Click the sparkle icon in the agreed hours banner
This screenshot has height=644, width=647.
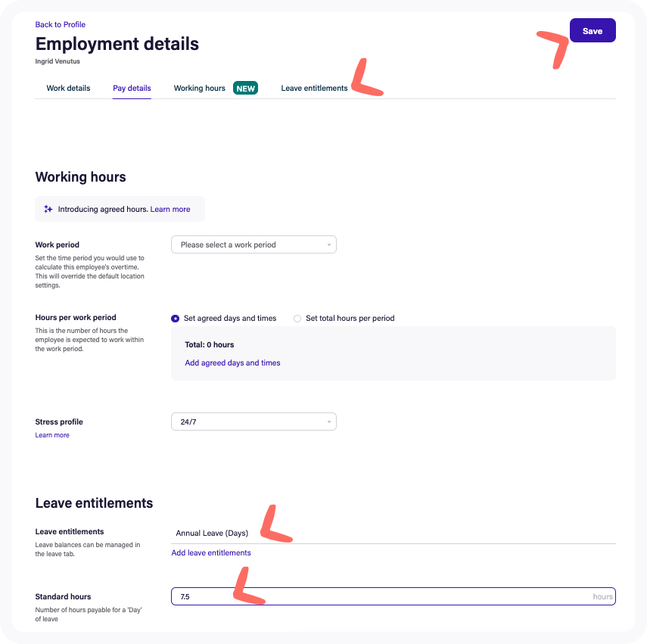pos(48,208)
